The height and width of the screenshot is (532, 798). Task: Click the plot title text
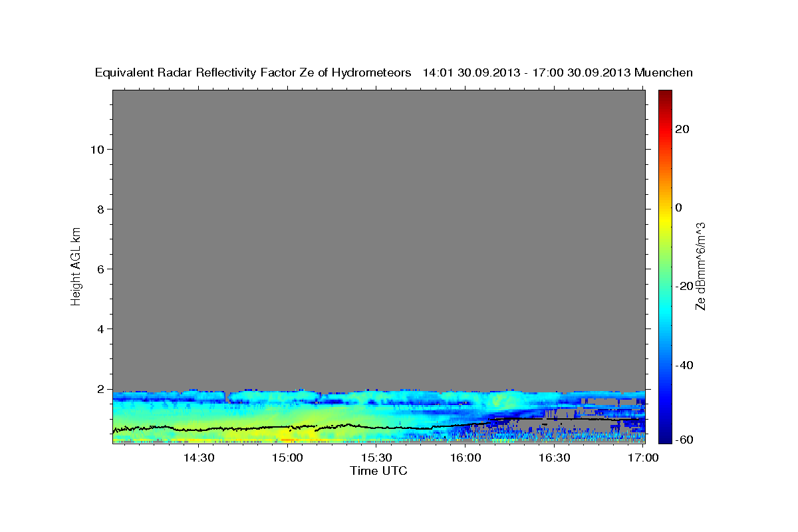coord(394,72)
